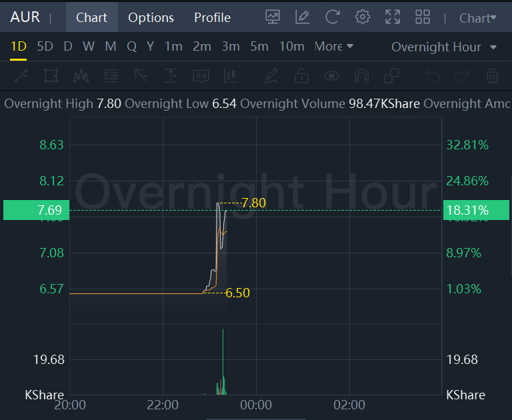This screenshot has width=512, height=420.
Task: Click the 24.86% percent axis label
Action: pyautogui.click(x=467, y=181)
